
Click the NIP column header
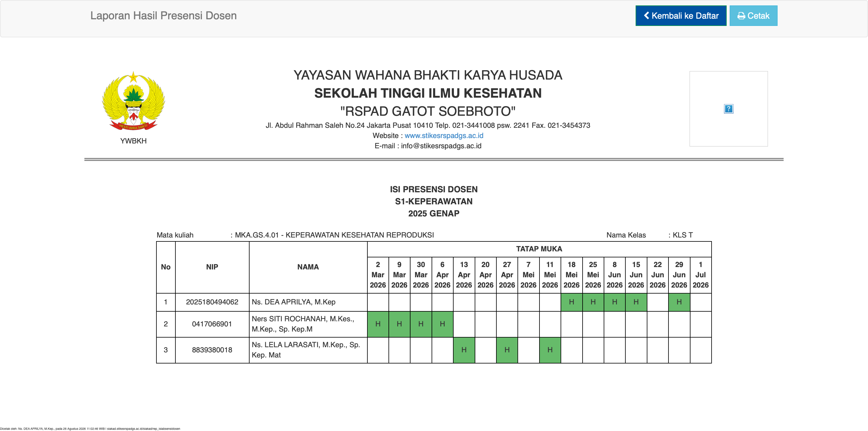coord(212,267)
